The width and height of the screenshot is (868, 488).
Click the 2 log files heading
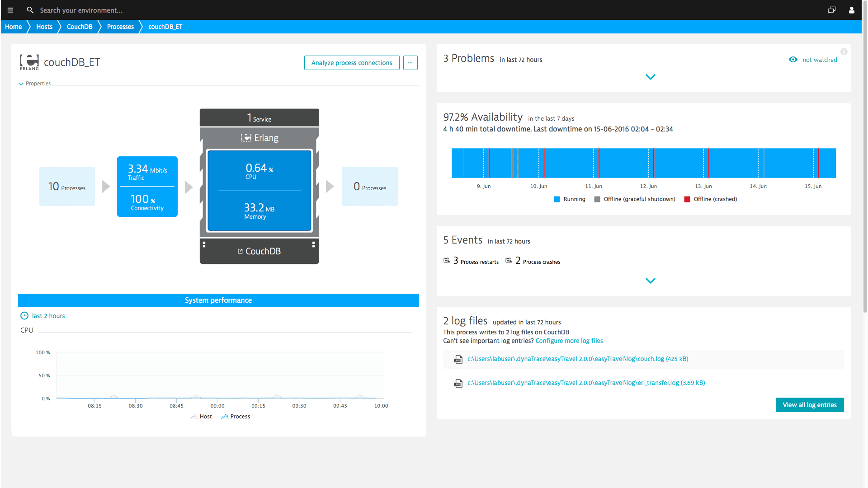tap(465, 321)
